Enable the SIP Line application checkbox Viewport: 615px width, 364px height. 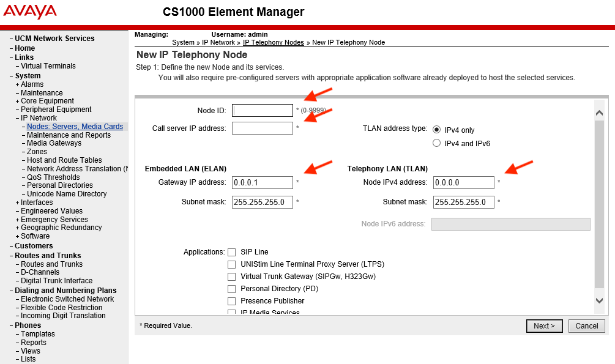[x=232, y=252]
